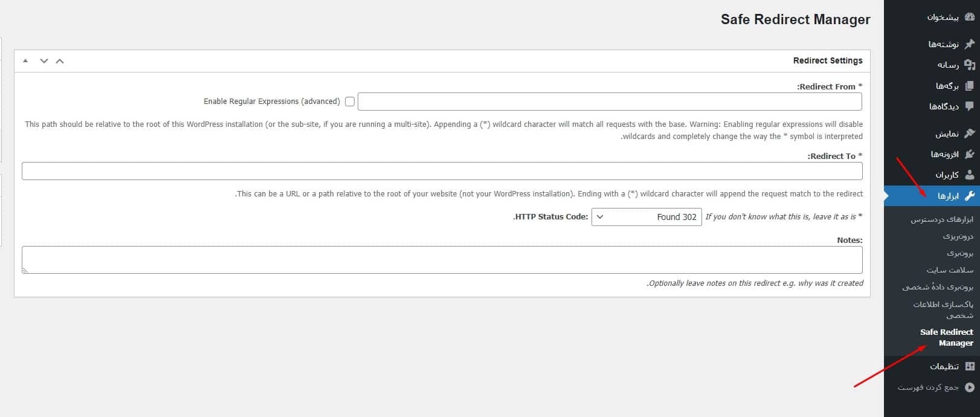Open the Comments (دیدگاه‌ها) bubble icon
980x417 pixels.
[969, 106]
